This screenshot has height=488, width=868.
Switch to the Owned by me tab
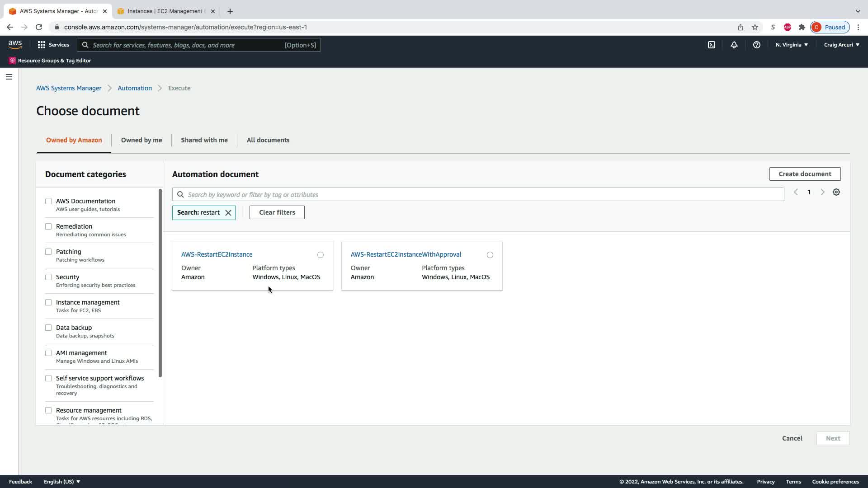141,140
